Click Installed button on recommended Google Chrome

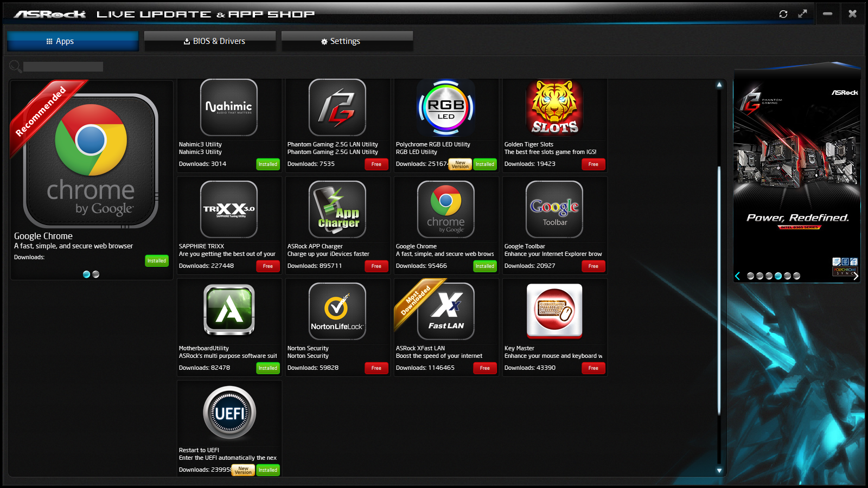(157, 261)
